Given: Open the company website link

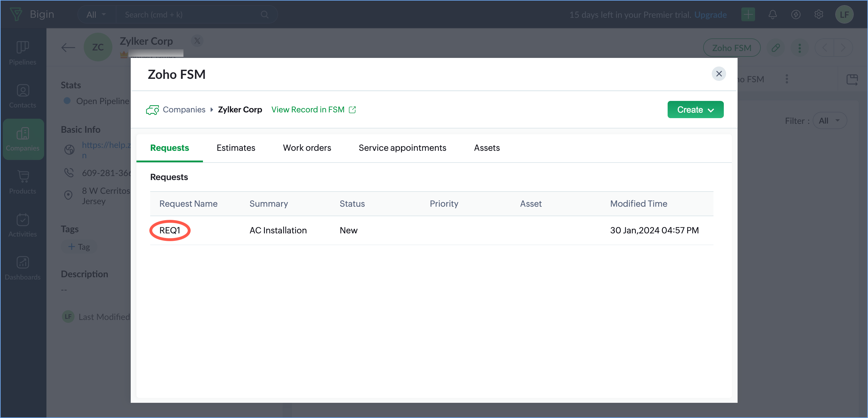Looking at the screenshot, I should pyautogui.click(x=106, y=150).
